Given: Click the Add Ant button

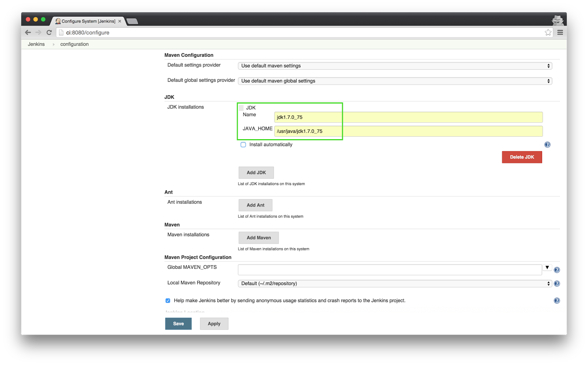Looking at the screenshot, I should click(255, 205).
